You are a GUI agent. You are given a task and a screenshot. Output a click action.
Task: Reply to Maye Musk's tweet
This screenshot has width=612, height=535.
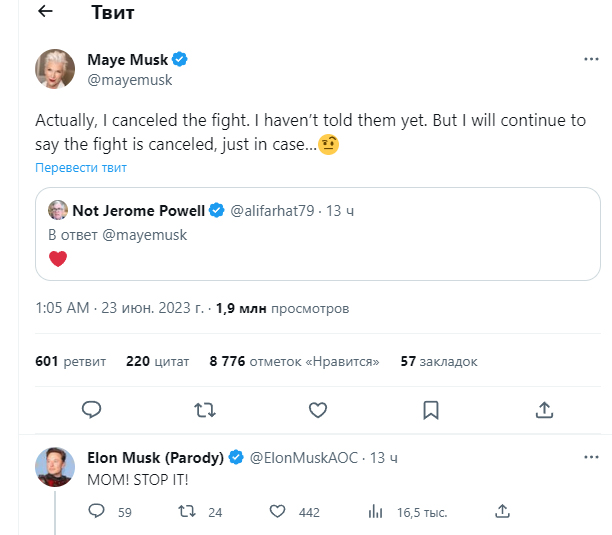coord(91,409)
